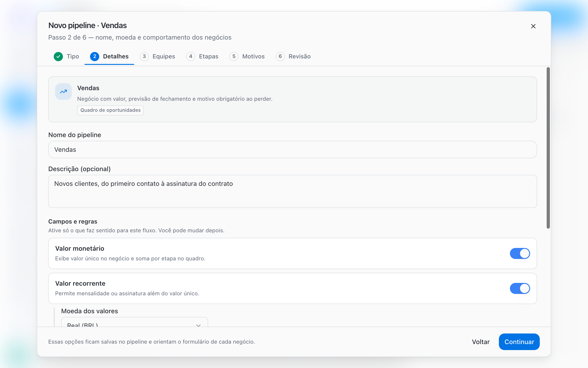Click the Campos e regras heading
The image size is (588, 368).
[x=73, y=221]
